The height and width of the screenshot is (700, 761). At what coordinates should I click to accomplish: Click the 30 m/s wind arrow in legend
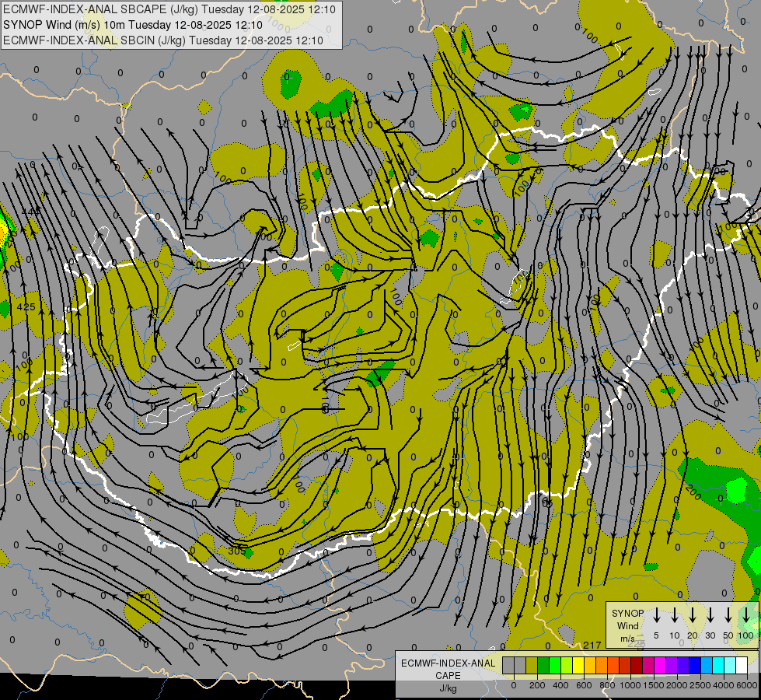click(x=710, y=615)
